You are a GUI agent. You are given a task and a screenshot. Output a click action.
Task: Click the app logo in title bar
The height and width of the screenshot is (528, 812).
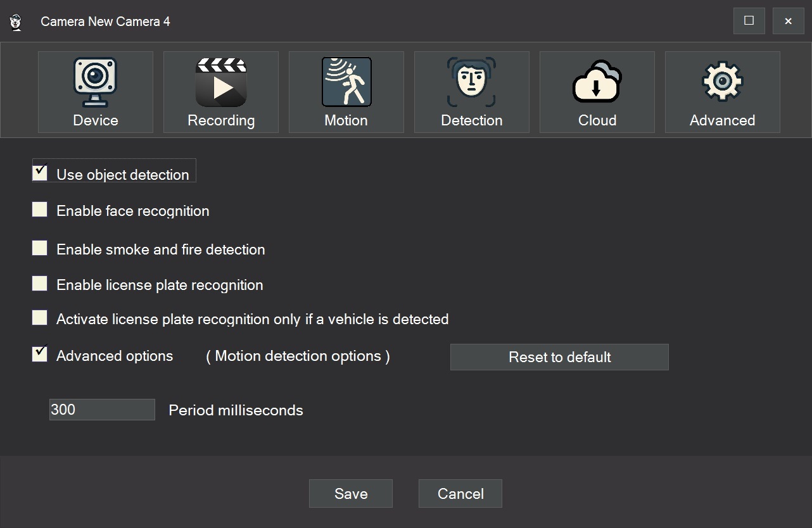pos(16,22)
